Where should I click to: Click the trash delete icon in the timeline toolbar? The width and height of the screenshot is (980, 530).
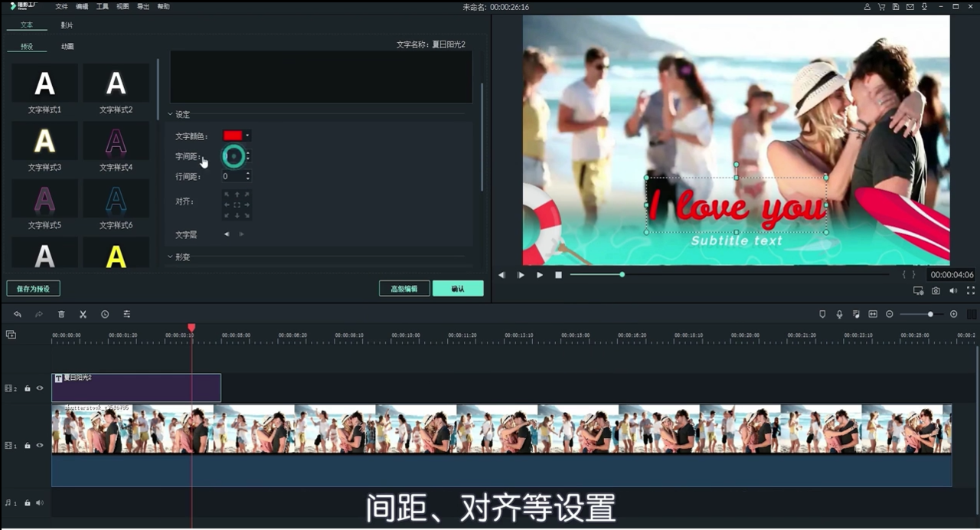point(61,314)
